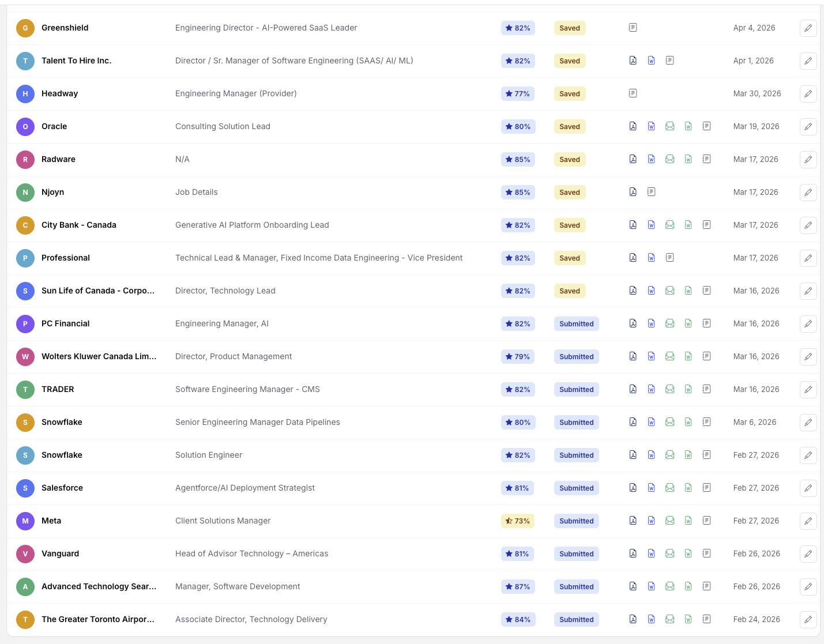This screenshot has height=644, width=824.
Task: Open the PDF icon in the Vanguard row
Action: [x=633, y=553]
